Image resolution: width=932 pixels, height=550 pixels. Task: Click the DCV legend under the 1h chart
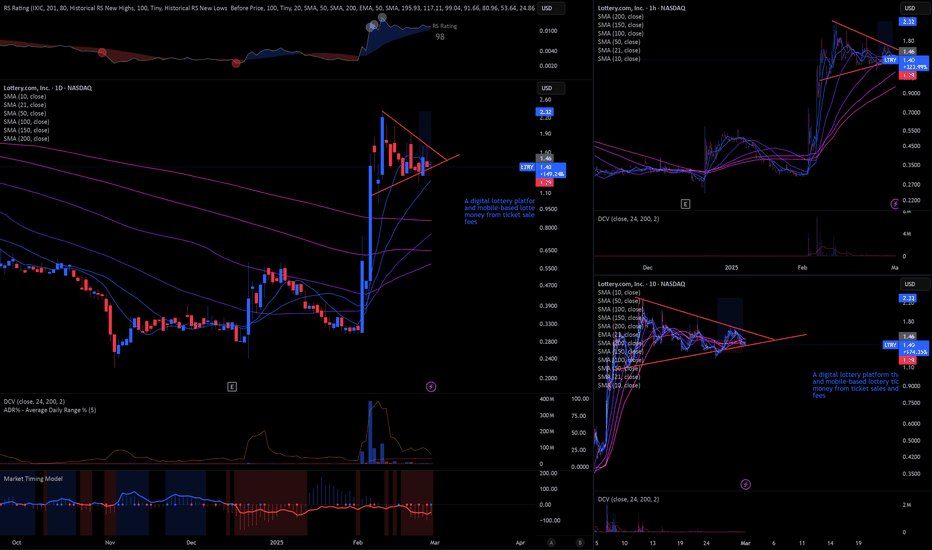[x=628, y=219]
